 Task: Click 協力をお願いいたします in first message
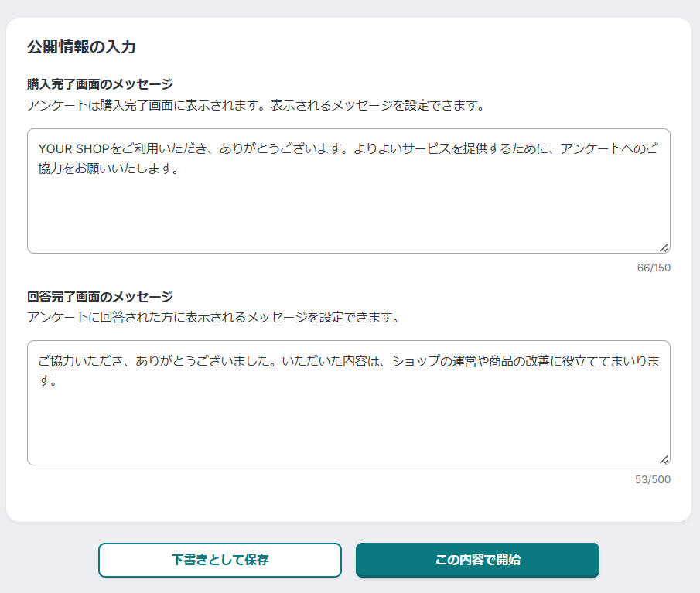pyautogui.click(x=108, y=169)
